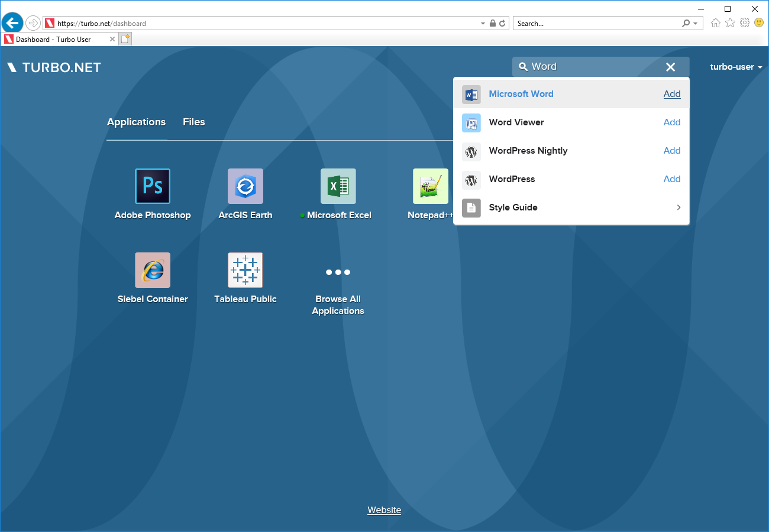Open the Siebel Container app
769x532 pixels.
click(152, 270)
